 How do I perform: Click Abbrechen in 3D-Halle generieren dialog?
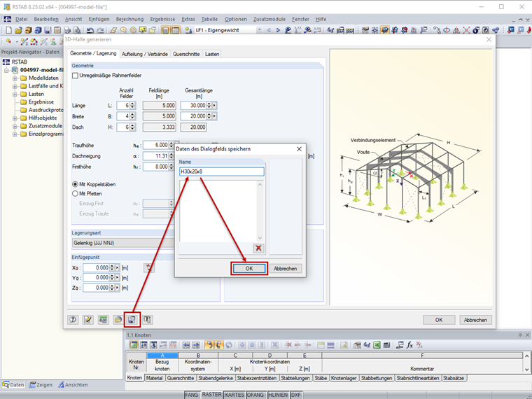tap(475, 320)
